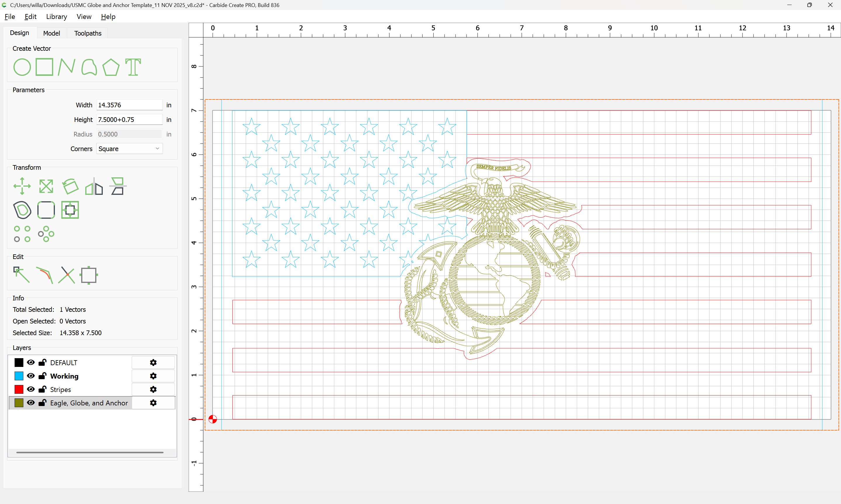This screenshot has width=841, height=504.
Task: Click the Trim Vectors scissors tool
Action: 66,275
